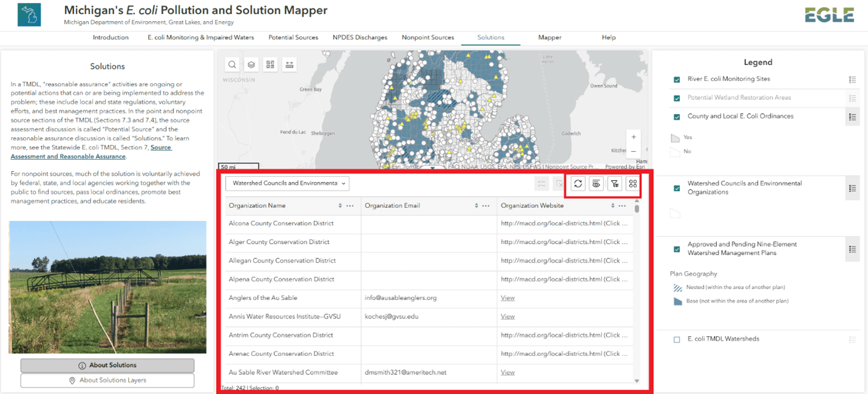
Task: Open the Watershed Councils layer dropdown
Action: pyautogui.click(x=287, y=183)
